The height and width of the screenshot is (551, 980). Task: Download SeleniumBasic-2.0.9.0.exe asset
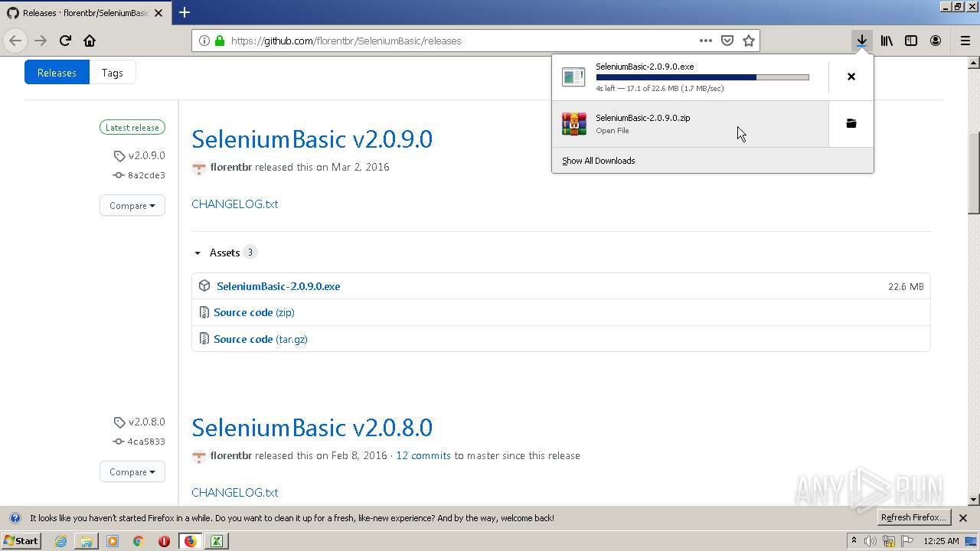tap(278, 286)
